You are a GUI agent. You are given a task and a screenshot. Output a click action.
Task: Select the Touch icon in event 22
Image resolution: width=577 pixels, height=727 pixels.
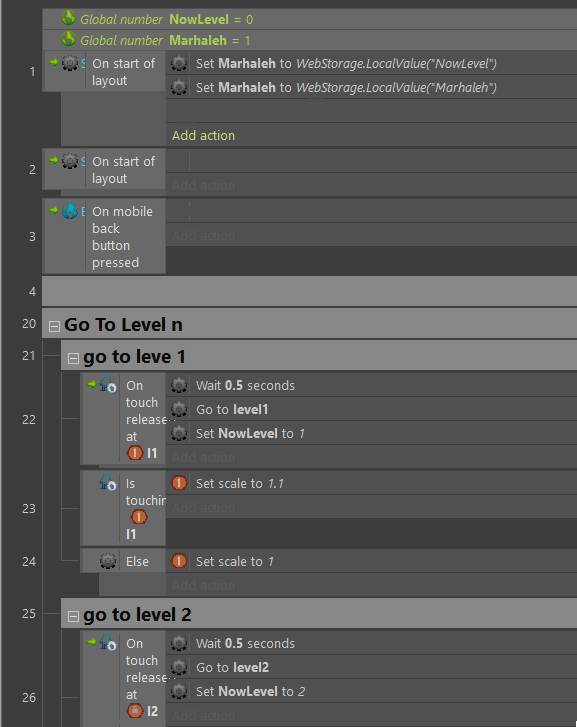tap(108, 385)
